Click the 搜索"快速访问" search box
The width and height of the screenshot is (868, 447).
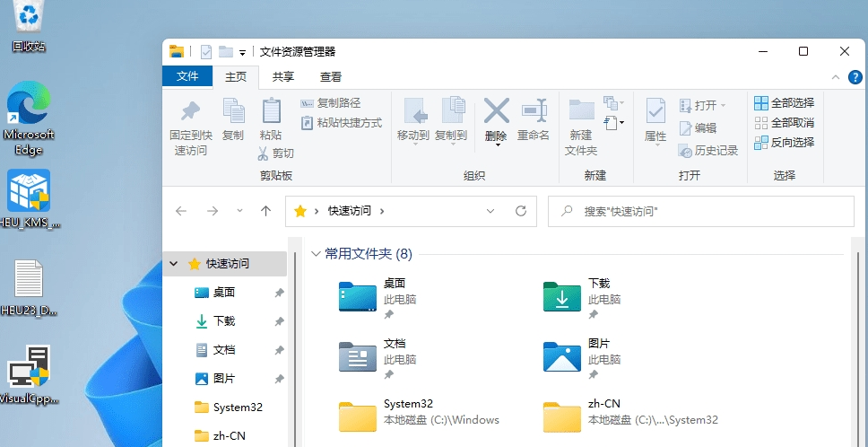701,211
